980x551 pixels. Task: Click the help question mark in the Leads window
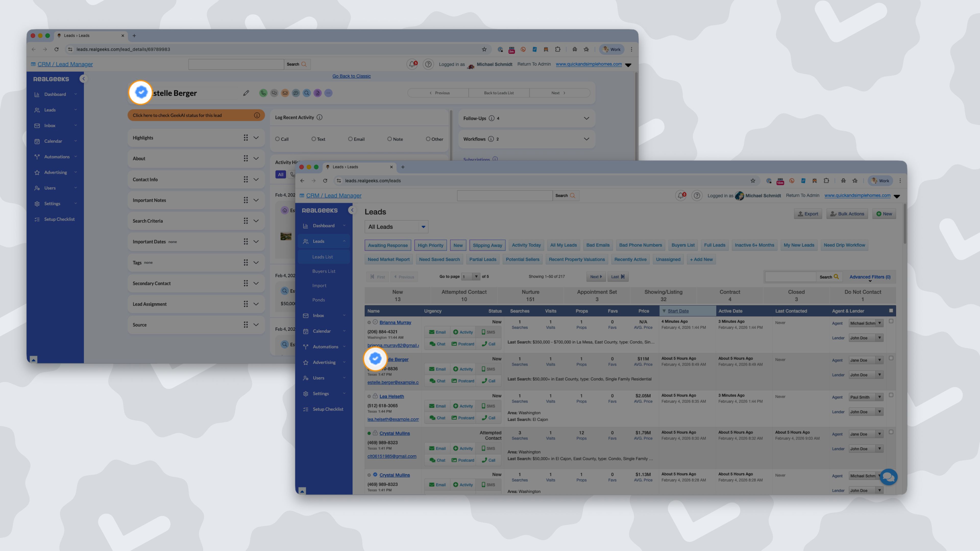696,195
